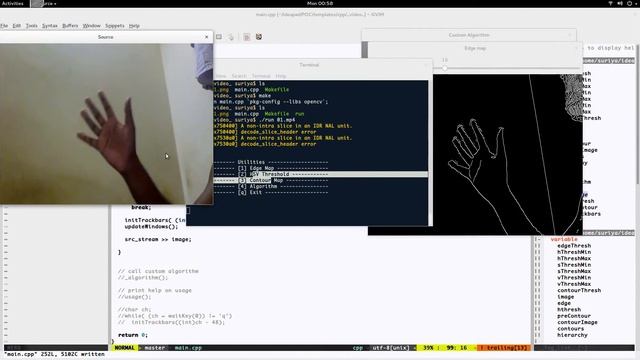Click Activities in the top bar
The width and height of the screenshot is (640, 360).
click(x=13, y=3)
